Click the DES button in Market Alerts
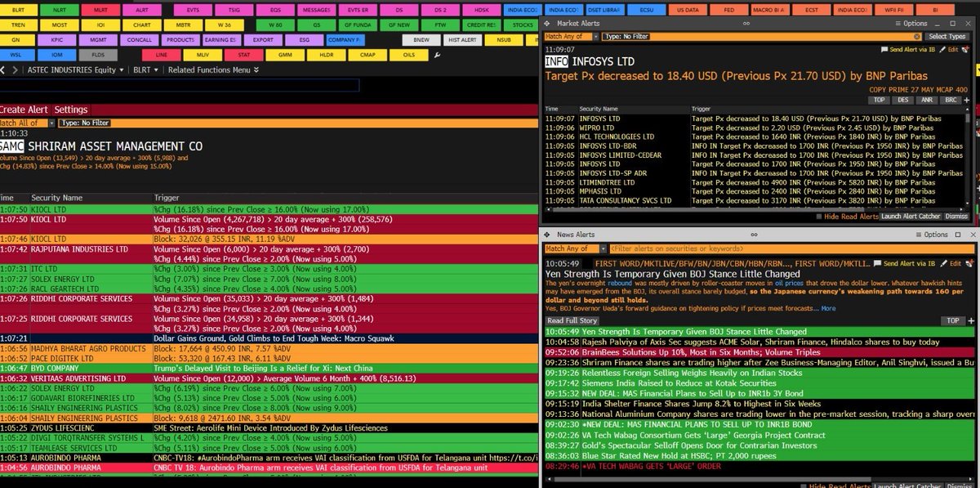Screen dimensions: 980x488 point(902,99)
